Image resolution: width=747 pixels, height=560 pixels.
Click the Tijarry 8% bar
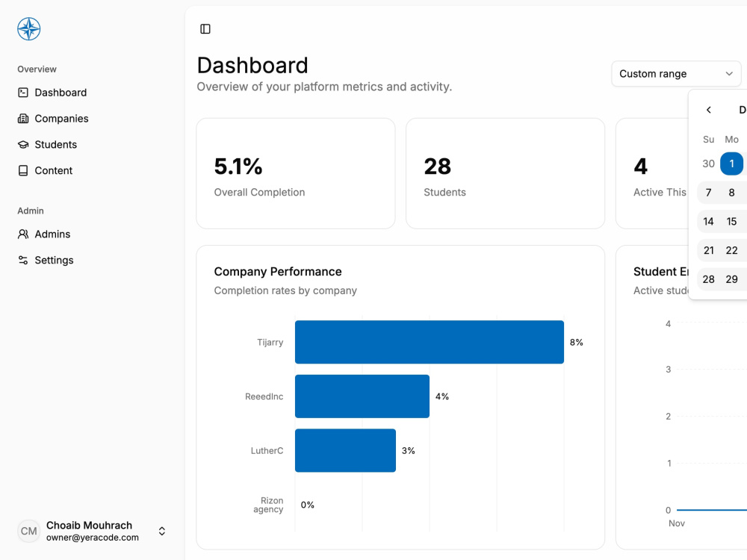point(430,342)
